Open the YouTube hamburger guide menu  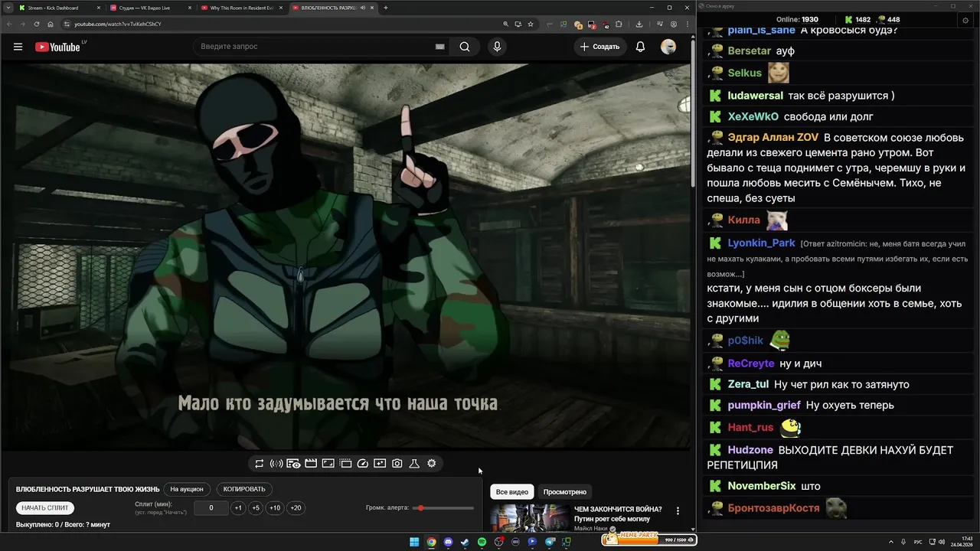(18, 47)
